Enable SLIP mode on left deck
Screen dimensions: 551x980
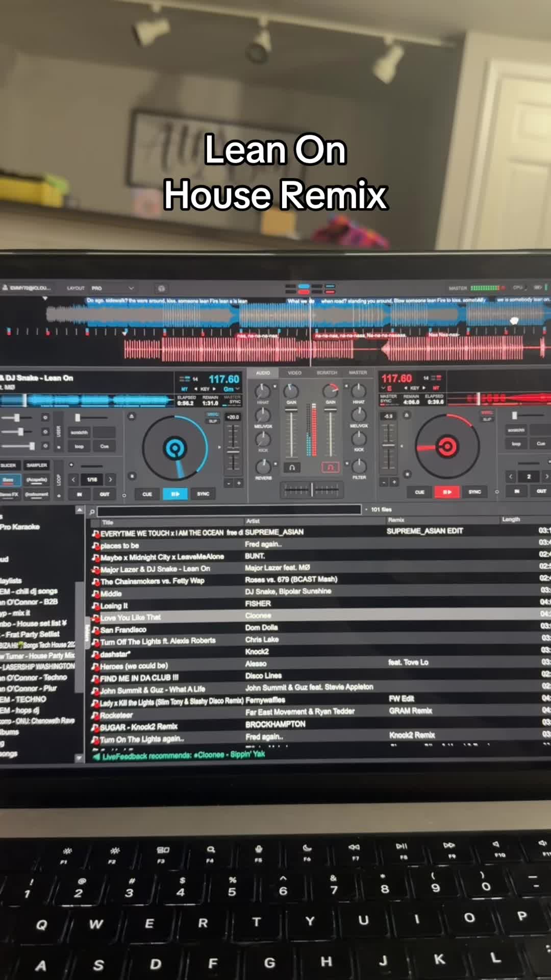[x=213, y=421]
